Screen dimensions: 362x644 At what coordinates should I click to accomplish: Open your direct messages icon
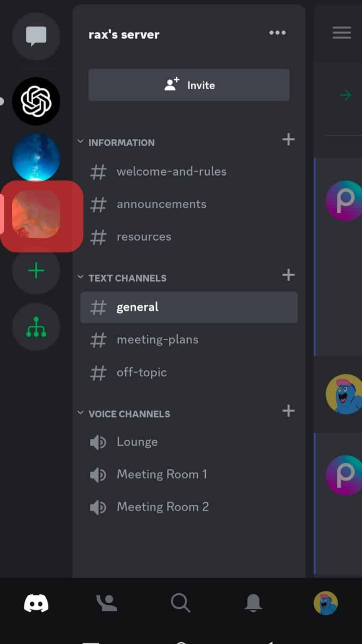click(36, 36)
